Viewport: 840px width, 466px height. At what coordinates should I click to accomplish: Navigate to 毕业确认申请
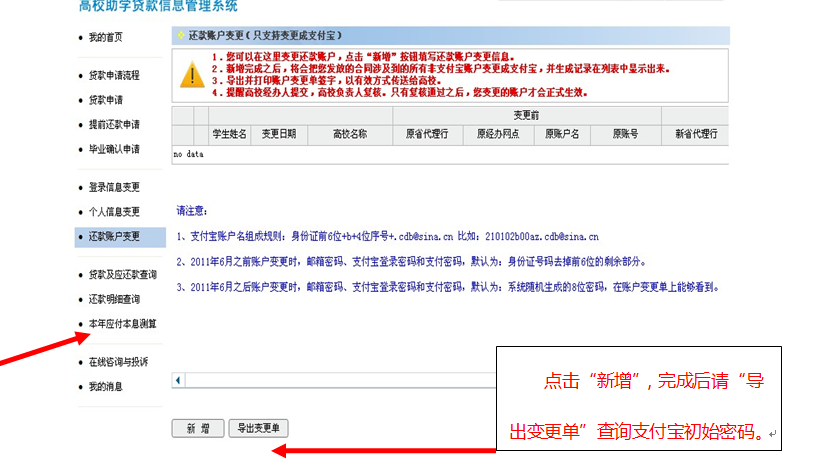(x=114, y=149)
